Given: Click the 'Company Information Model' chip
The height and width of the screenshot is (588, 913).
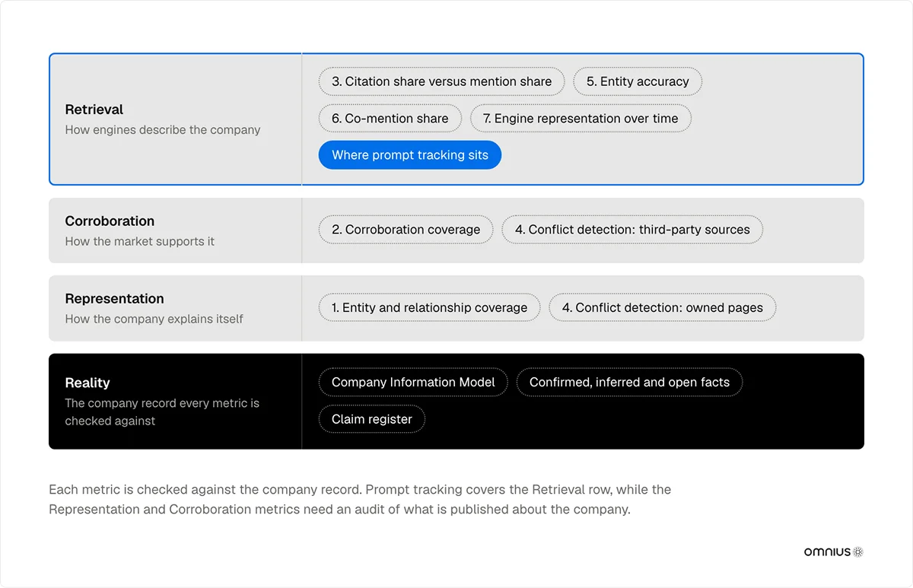Looking at the screenshot, I should (413, 383).
